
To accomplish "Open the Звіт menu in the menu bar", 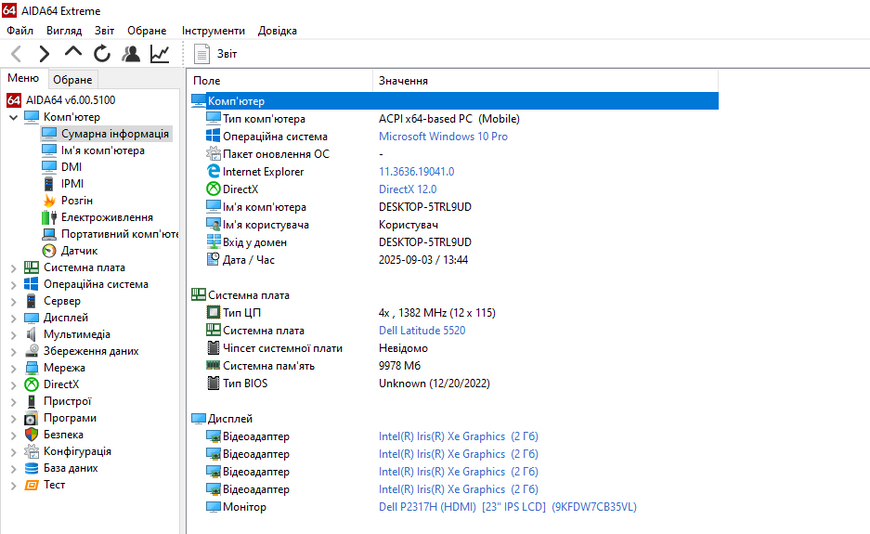I will pos(104,31).
